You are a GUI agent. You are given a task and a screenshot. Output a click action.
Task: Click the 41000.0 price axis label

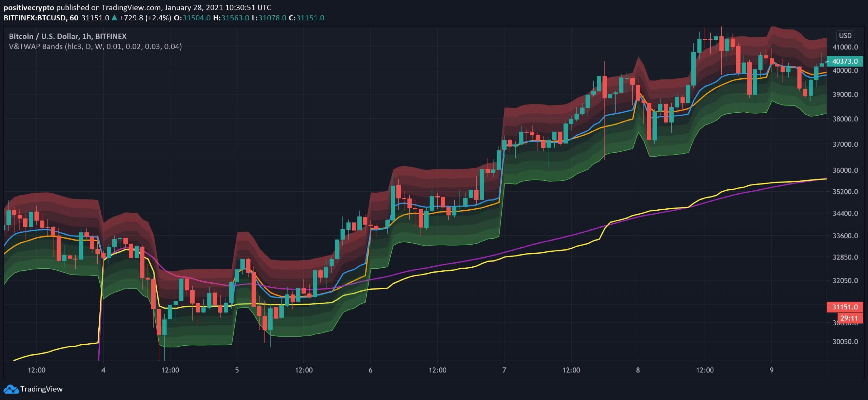[x=845, y=47]
